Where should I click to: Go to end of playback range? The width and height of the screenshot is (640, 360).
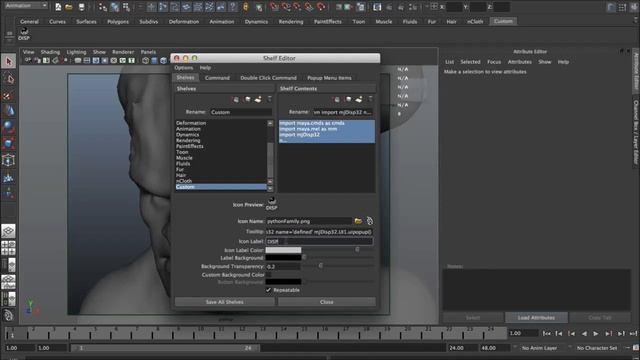tap(633, 333)
